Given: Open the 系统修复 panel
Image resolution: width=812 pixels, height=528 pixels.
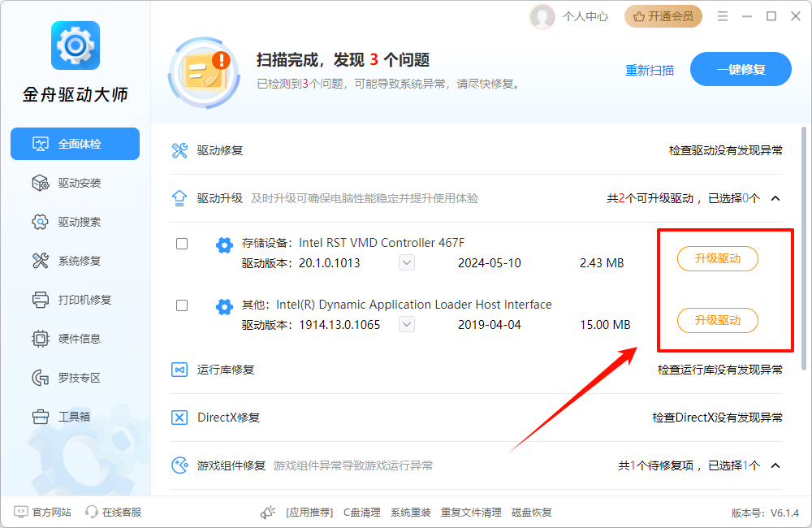Looking at the screenshot, I should point(75,261).
